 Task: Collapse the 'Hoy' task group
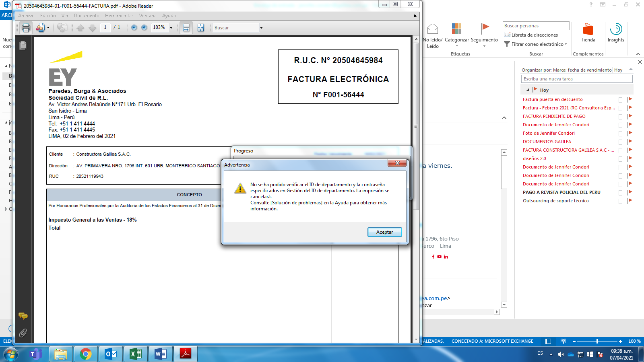(528, 90)
